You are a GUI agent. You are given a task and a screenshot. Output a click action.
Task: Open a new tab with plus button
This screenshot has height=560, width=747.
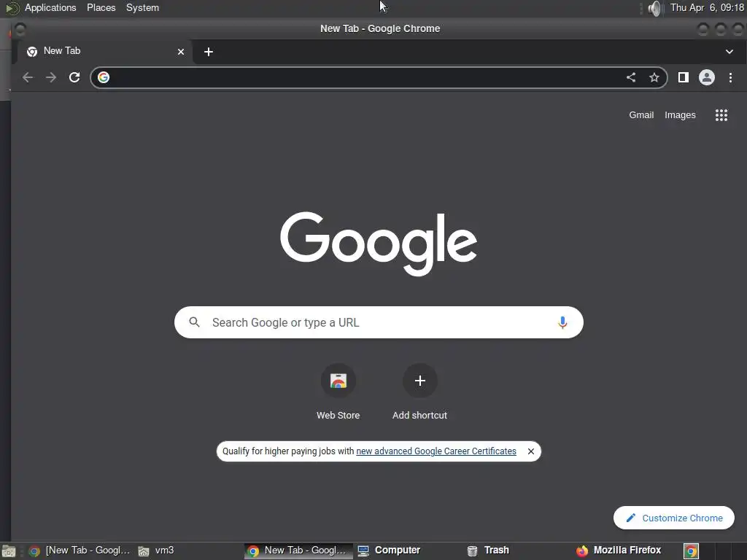click(x=208, y=52)
